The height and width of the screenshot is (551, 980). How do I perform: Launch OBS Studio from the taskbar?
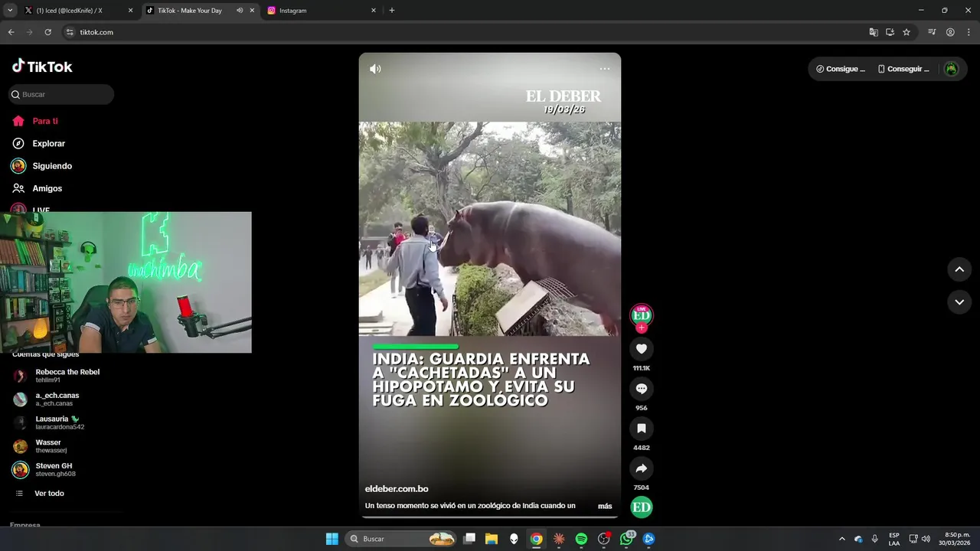tap(604, 539)
